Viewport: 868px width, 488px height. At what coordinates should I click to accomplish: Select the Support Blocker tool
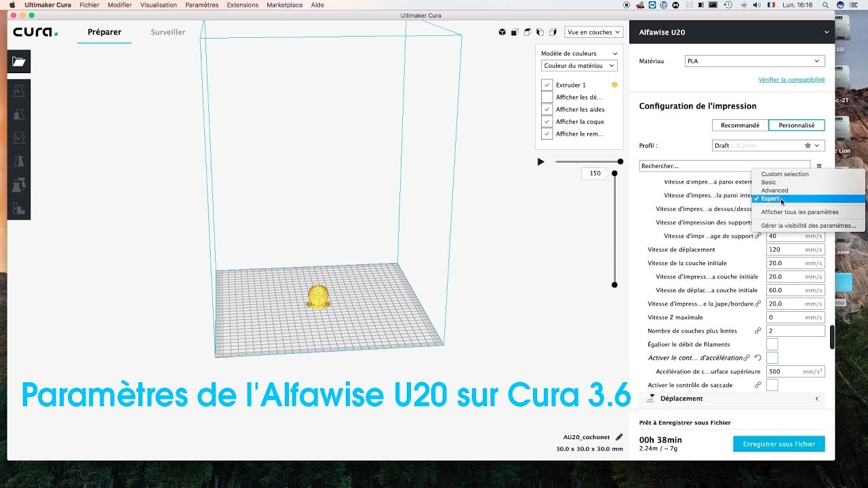(x=19, y=208)
